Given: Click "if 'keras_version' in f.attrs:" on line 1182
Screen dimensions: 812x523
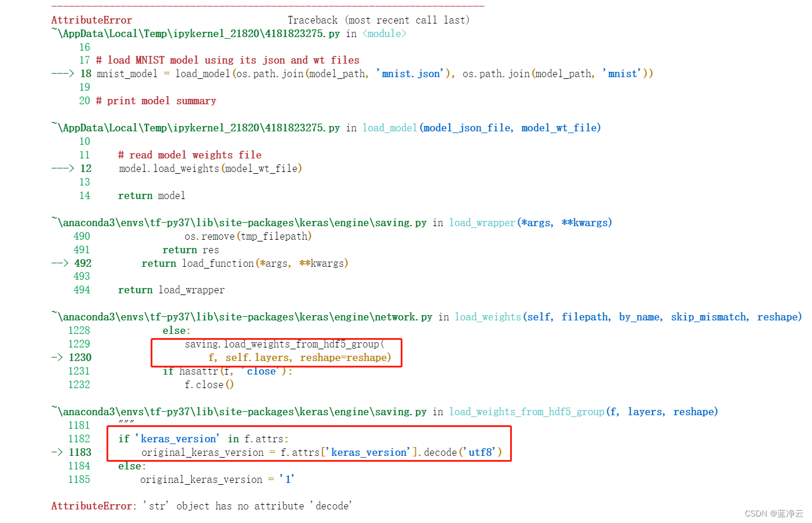Looking at the screenshot, I should coord(204,439).
